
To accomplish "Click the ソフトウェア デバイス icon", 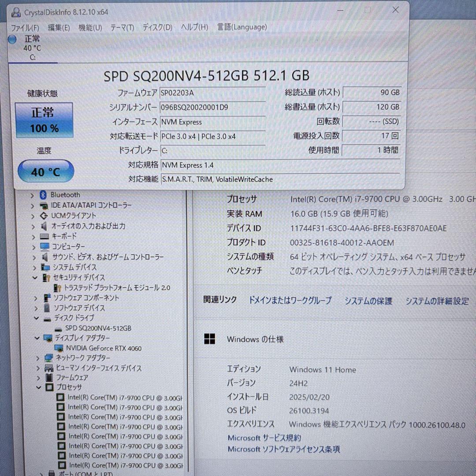I will pos(47,308).
